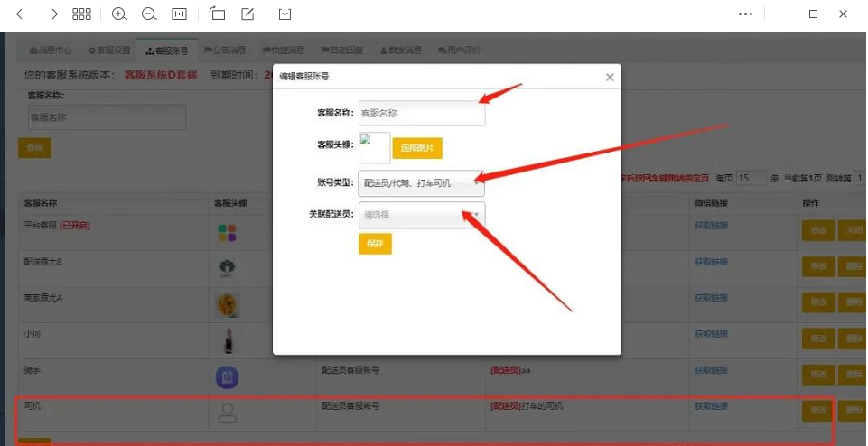This screenshot has height=446, width=868.
Task: Click the 保存 button
Action: click(x=375, y=244)
